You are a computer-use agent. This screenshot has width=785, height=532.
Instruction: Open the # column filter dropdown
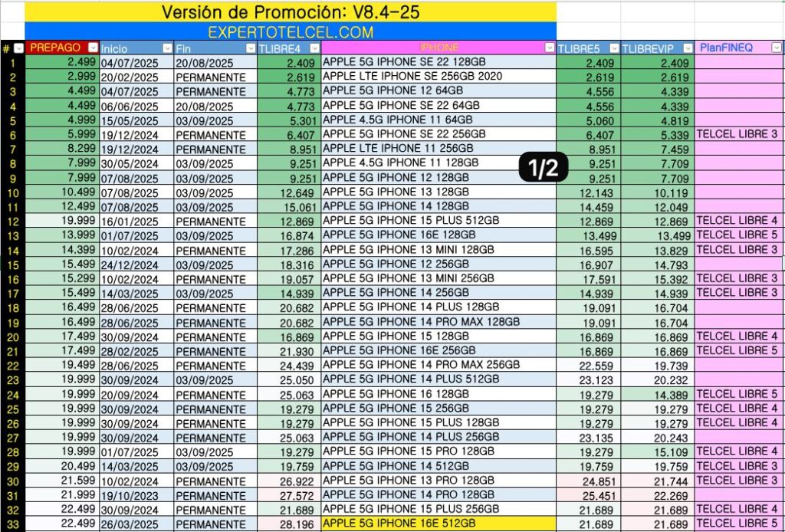(18, 48)
